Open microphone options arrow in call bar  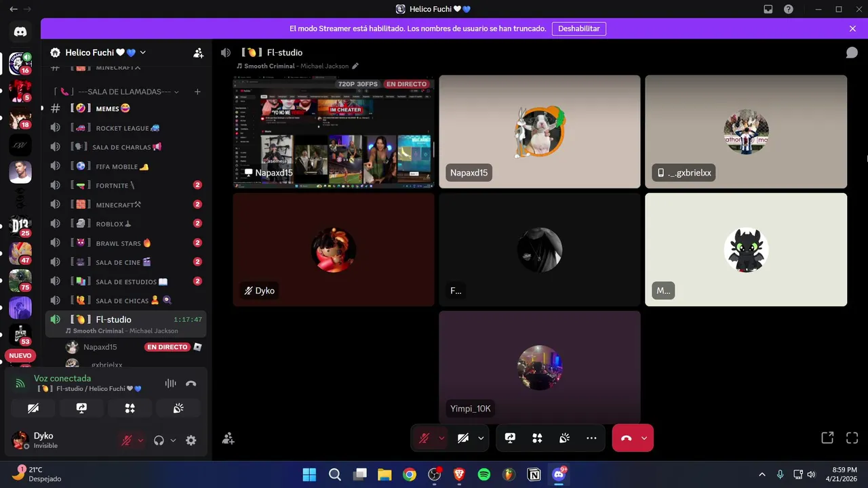[x=441, y=439]
